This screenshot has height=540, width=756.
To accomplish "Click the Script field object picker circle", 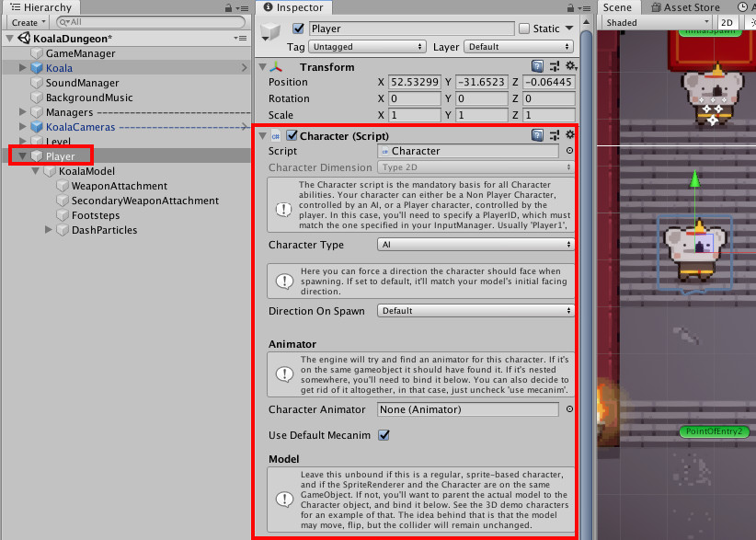I will (x=569, y=151).
